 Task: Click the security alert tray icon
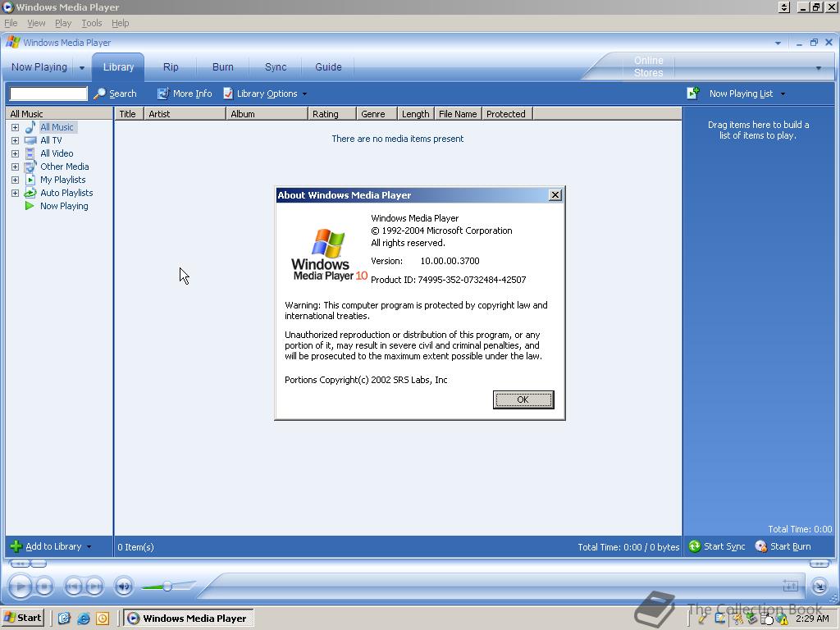783,619
